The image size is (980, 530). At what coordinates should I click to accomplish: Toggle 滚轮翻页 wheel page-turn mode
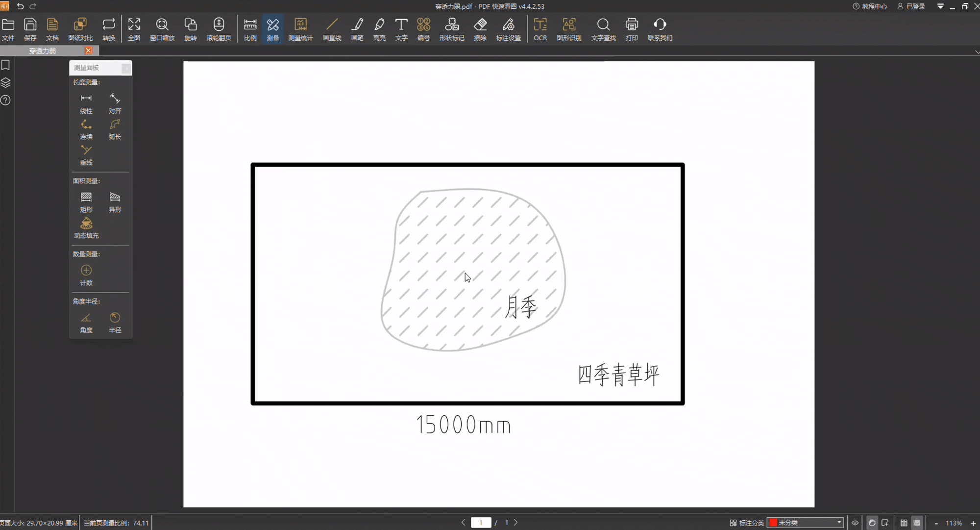pos(219,29)
